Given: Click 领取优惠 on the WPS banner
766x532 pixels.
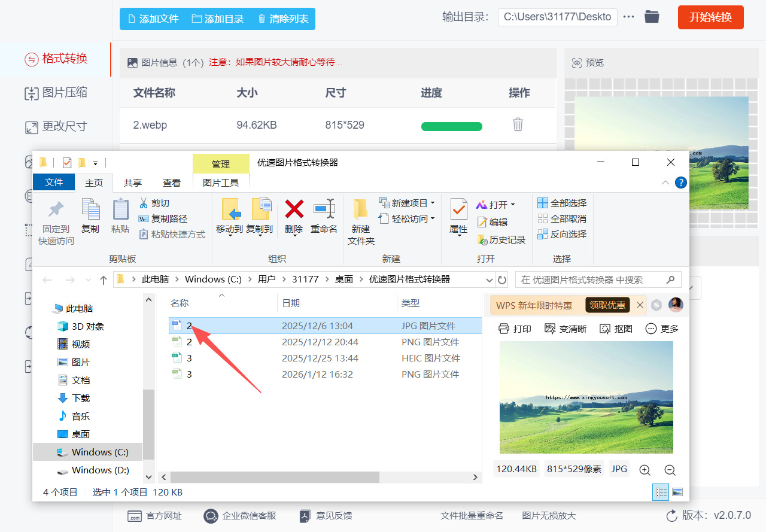Looking at the screenshot, I should [x=607, y=305].
